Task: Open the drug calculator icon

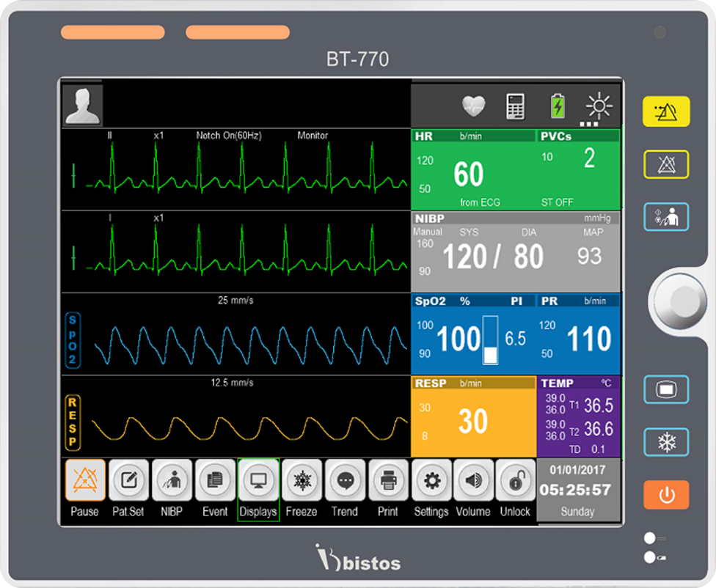Action: (515, 106)
